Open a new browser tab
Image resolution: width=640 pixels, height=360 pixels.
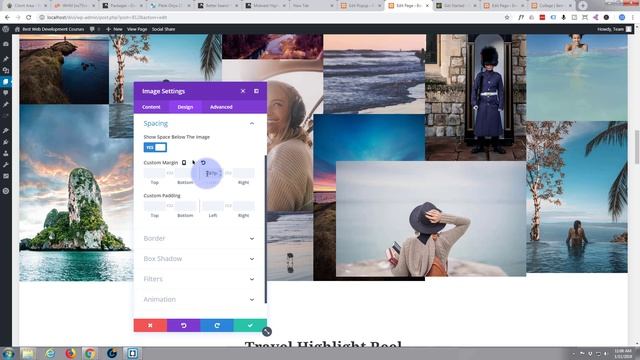click(x=583, y=6)
